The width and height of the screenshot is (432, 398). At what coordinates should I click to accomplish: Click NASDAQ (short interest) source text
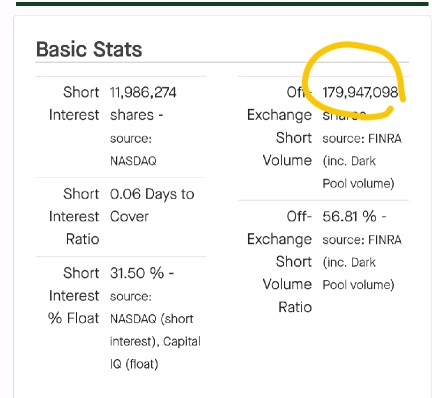[x=152, y=330]
